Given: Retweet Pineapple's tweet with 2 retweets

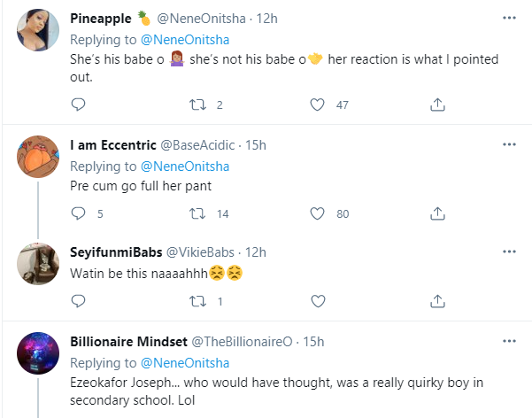Looking at the screenshot, I should pyautogui.click(x=197, y=104).
